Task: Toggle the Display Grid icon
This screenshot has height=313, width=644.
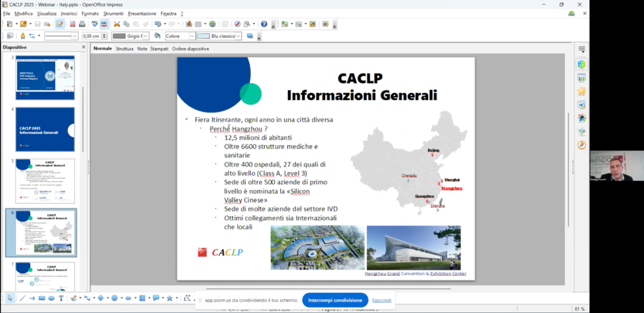Action: click(x=225, y=24)
